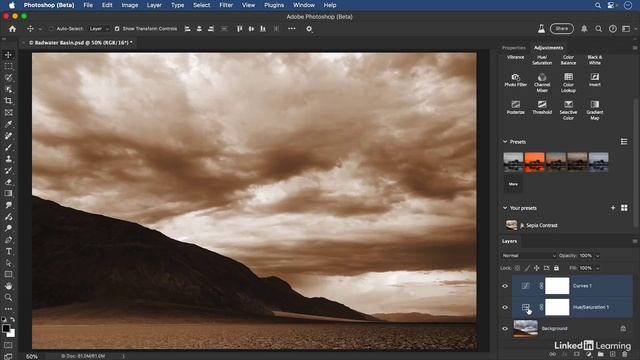The image size is (640, 360).
Task: Open the Fill value dropdown arrow
Action: (597, 268)
